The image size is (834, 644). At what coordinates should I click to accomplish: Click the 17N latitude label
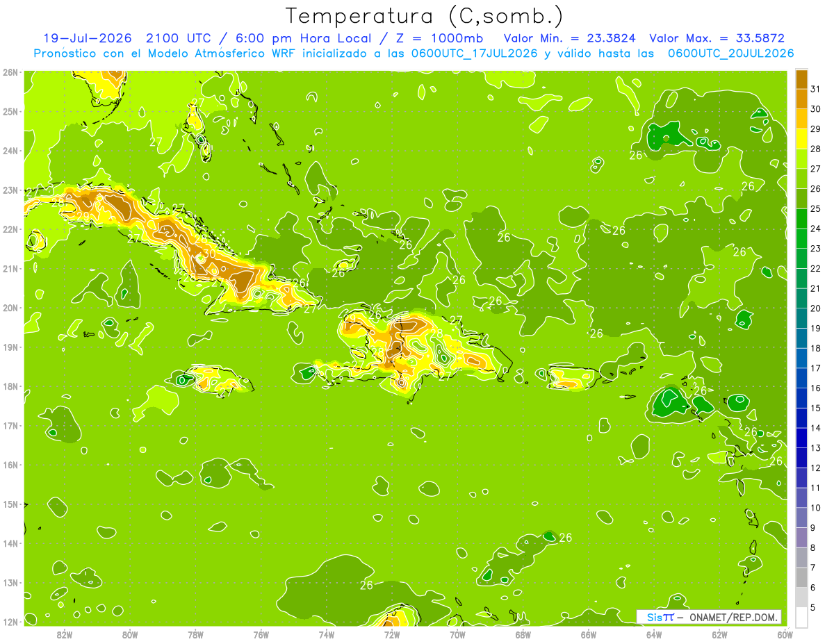pyautogui.click(x=10, y=425)
